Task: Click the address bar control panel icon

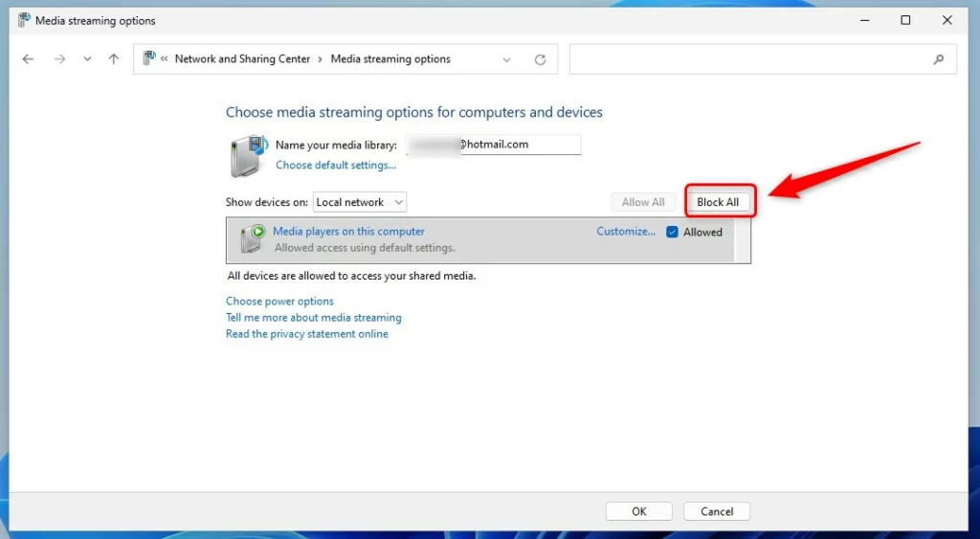Action: click(x=149, y=58)
